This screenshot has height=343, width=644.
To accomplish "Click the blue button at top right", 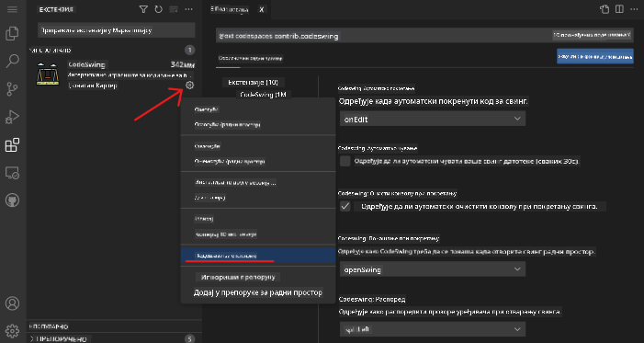I will [x=595, y=56].
